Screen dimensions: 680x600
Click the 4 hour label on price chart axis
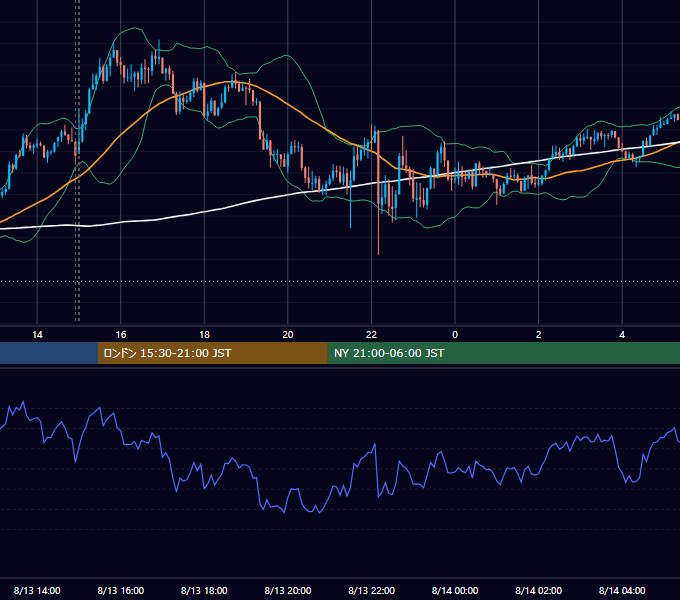click(x=622, y=335)
